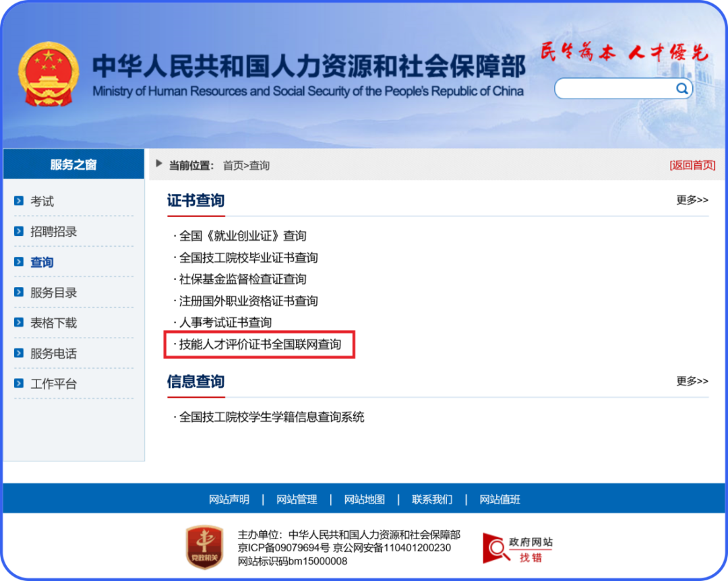Click the 服务之窗 sidebar header
This screenshot has height=581, width=728.
[73, 164]
